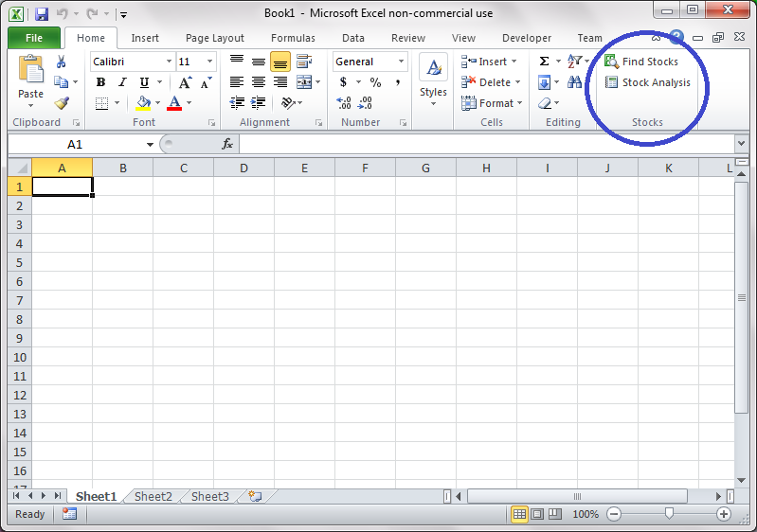Click the Copy icon in Clipboard
The height and width of the screenshot is (532, 757).
point(61,82)
